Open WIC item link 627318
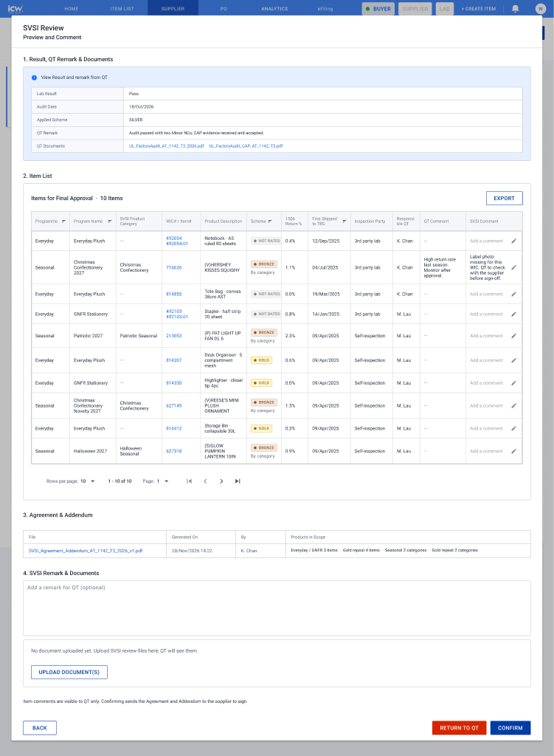This screenshot has width=554, height=756. coord(174,451)
